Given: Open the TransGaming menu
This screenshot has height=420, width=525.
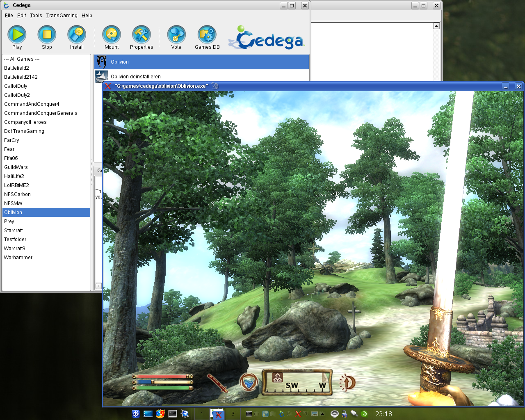Looking at the screenshot, I should click(61, 15).
